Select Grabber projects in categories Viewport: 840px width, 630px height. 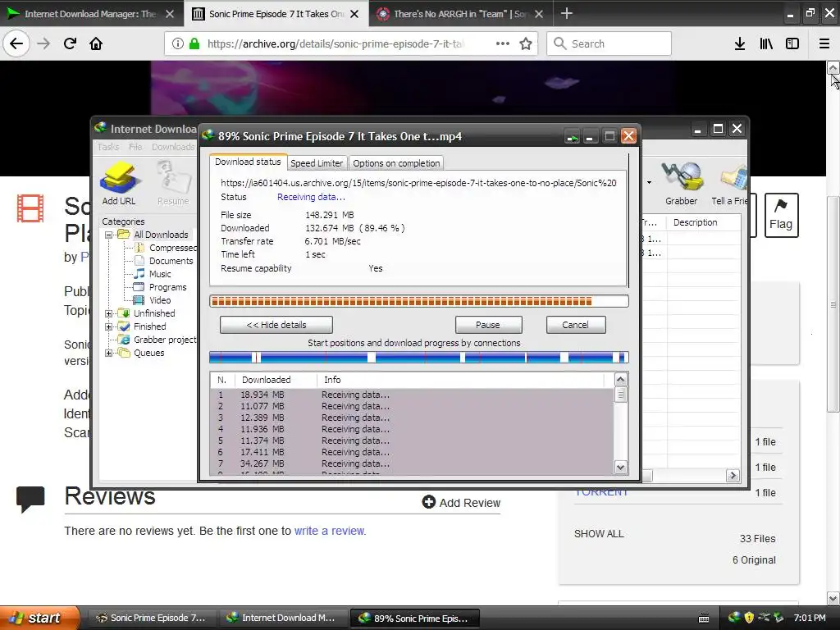(x=164, y=340)
